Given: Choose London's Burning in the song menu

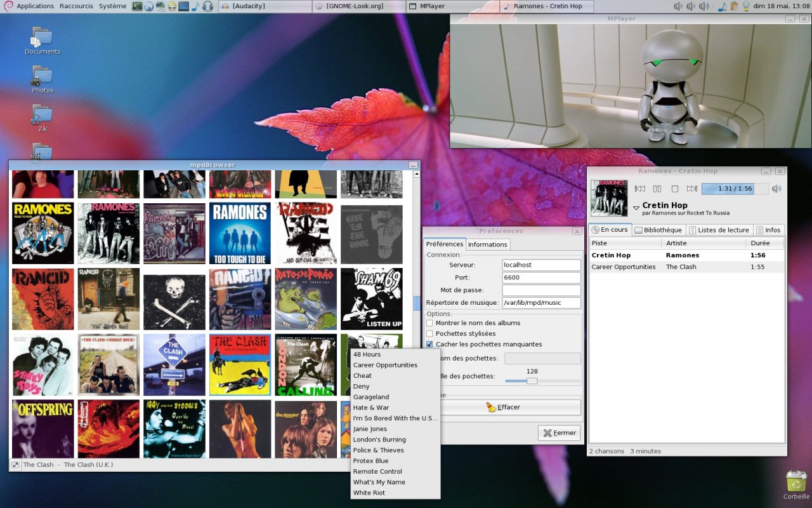Looking at the screenshot, I should [x=395, y=439].
